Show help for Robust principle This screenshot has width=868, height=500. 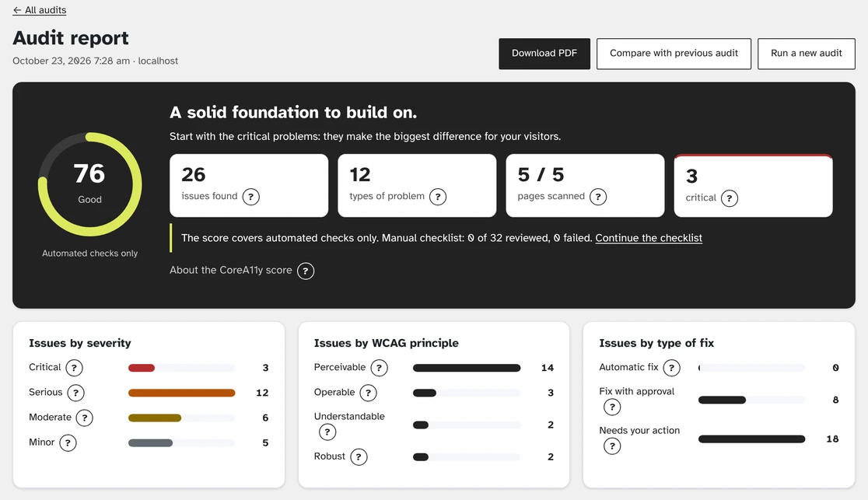[x=359, y=456]
